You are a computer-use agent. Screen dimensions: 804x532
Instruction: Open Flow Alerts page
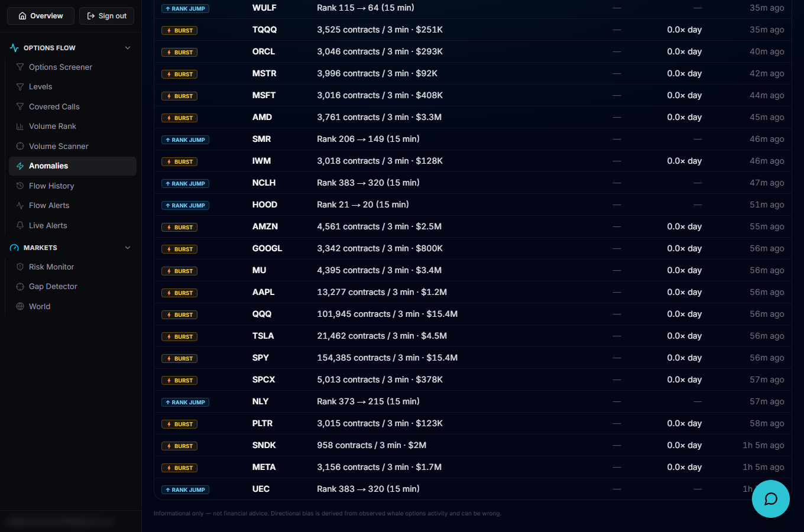tap(73, 206)
